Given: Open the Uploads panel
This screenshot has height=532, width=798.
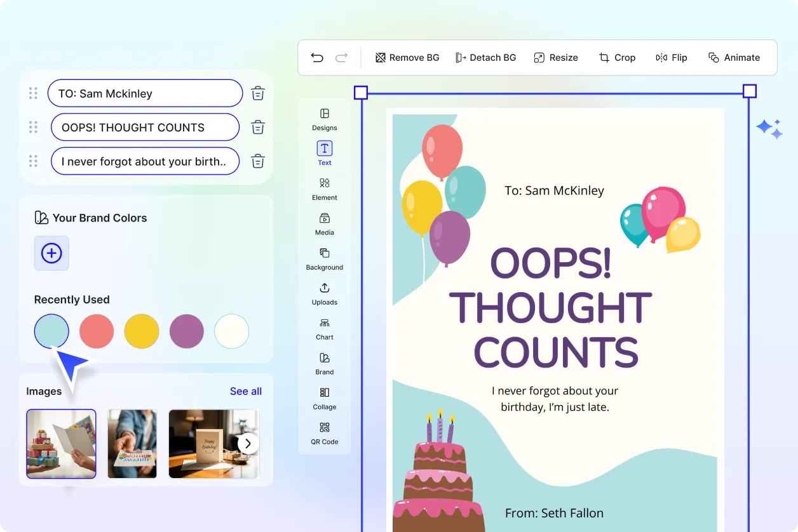Looking at the screenshot, I should coord(324,295).
